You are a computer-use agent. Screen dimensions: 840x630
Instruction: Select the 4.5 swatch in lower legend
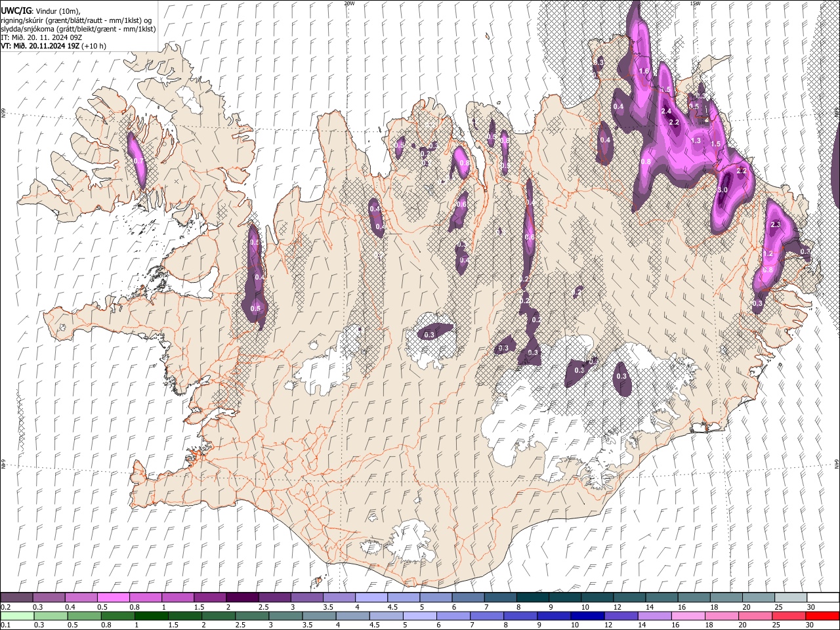pyautogui.click(x=386, y=616)
